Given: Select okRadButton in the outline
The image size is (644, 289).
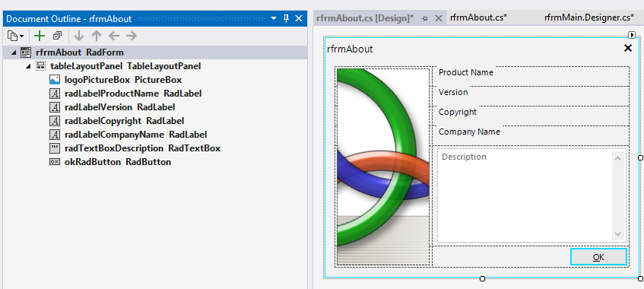Looking at the screenshot, I should (x=118, y=162).
